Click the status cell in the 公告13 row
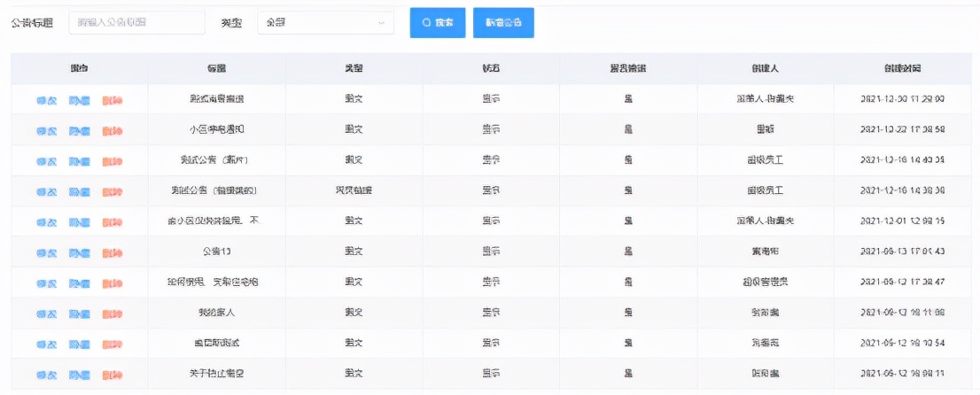980x395 pixels. pyautogui.click(x=491, y=252)
